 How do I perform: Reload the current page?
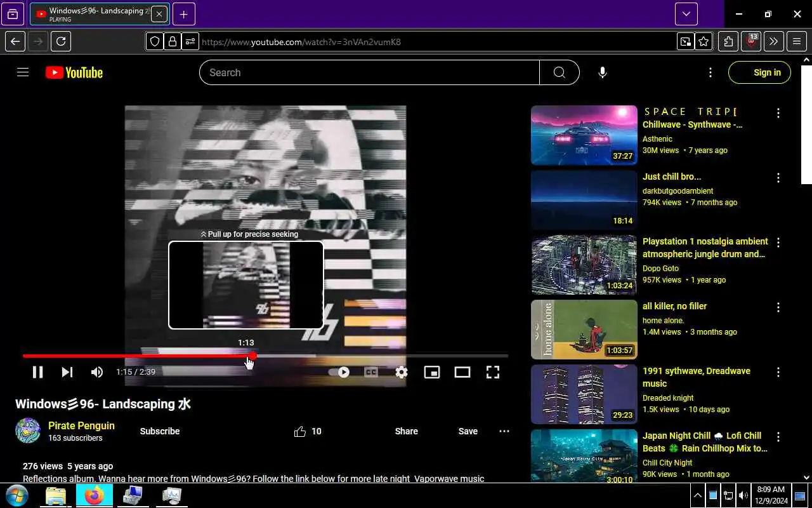tap(61, 42)
